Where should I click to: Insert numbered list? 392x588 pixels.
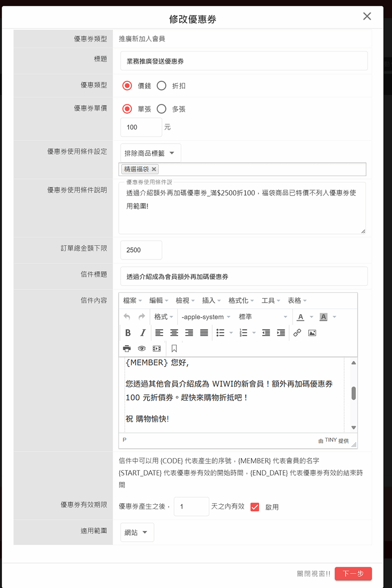(x=244, y=332)
